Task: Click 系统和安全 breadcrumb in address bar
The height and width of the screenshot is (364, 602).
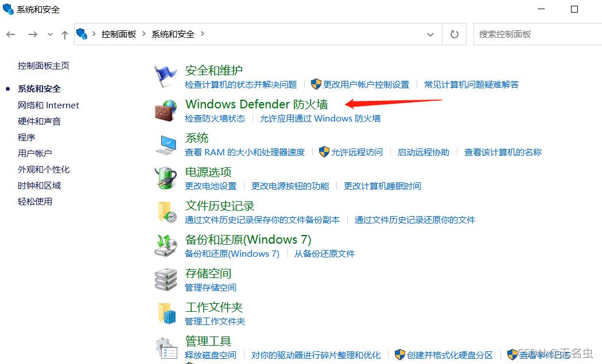Action: click(173, 34)
